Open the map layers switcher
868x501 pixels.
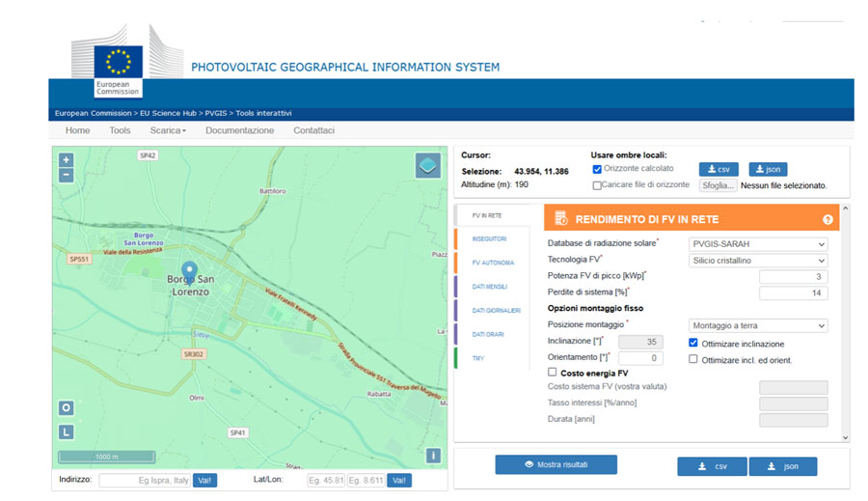coord(427,165)
